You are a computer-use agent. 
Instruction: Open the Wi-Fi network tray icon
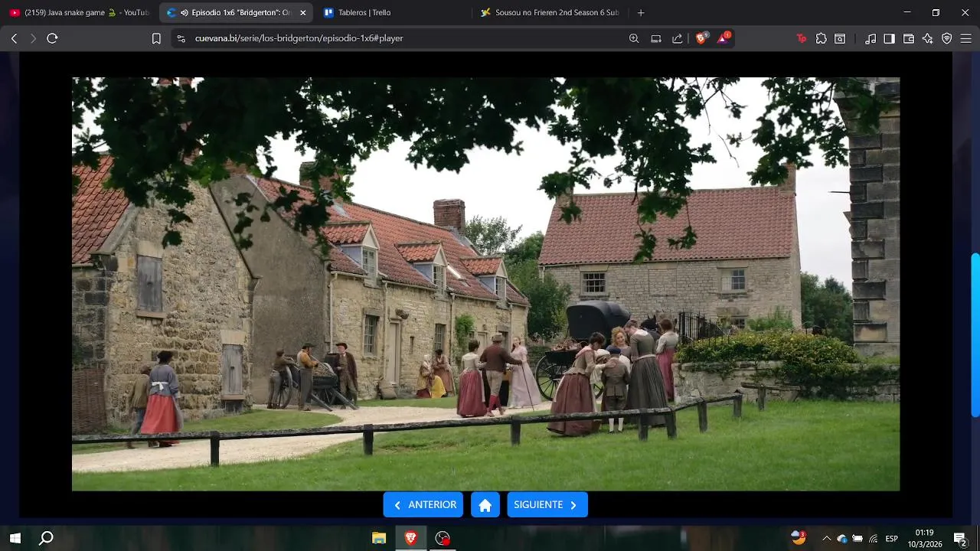pos(874,539)
